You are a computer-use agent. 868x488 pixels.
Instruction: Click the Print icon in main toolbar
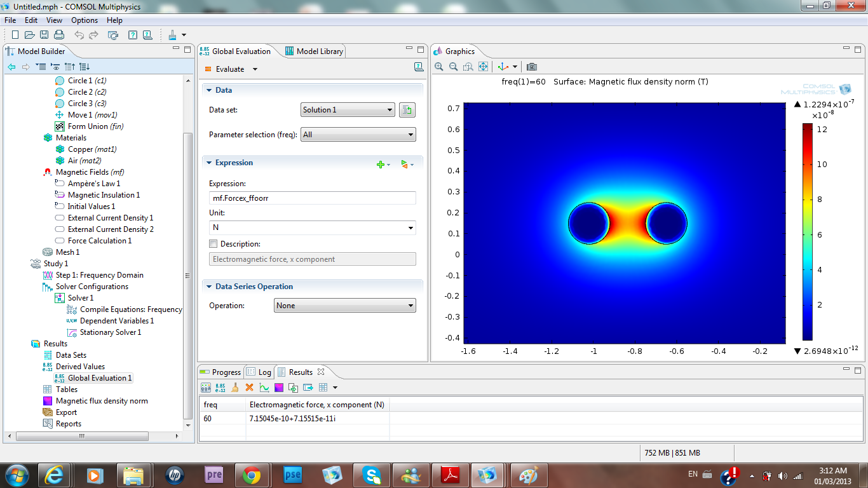point(59,35)
